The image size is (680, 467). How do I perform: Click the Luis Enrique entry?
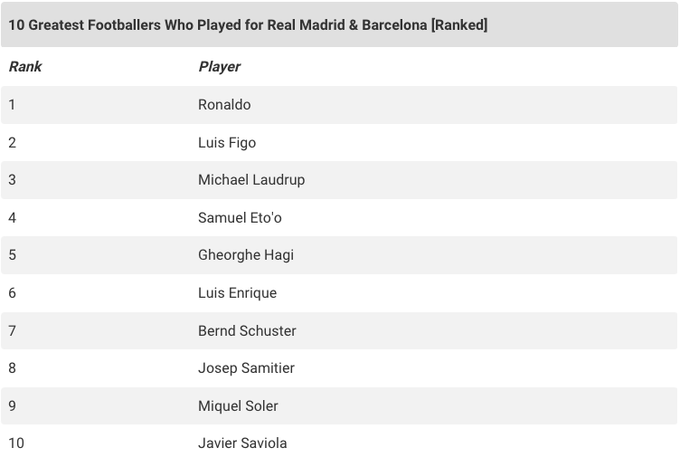237,293
